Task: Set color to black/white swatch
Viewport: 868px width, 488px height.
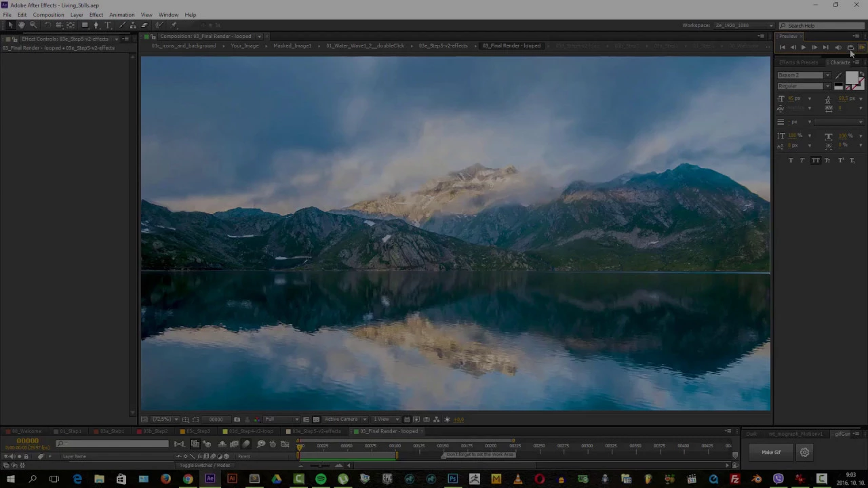Action: (x=838, y=85)
